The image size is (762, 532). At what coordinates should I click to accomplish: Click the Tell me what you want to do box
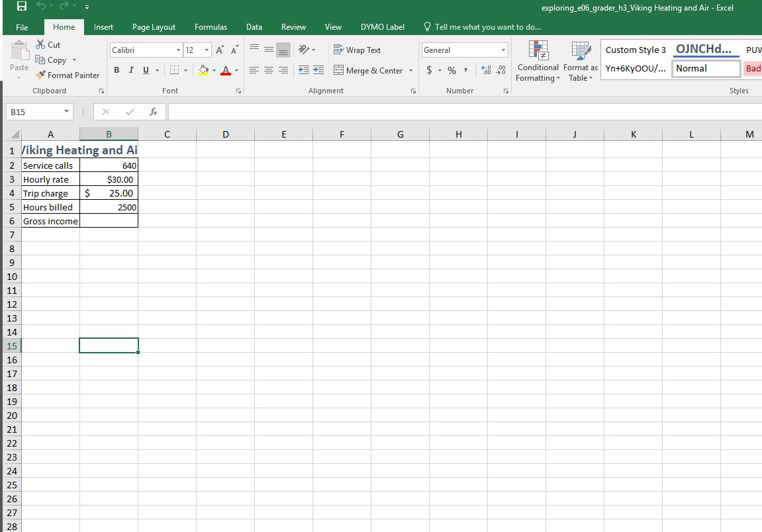482,27
